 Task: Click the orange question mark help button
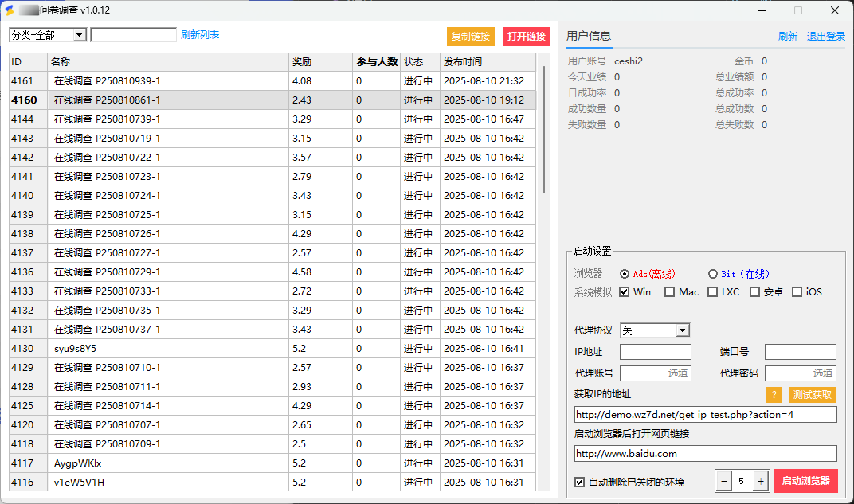tap(774, 395)
